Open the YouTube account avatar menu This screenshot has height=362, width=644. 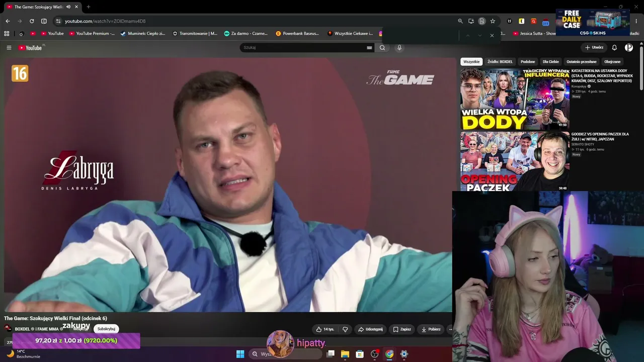click(629, 48)
